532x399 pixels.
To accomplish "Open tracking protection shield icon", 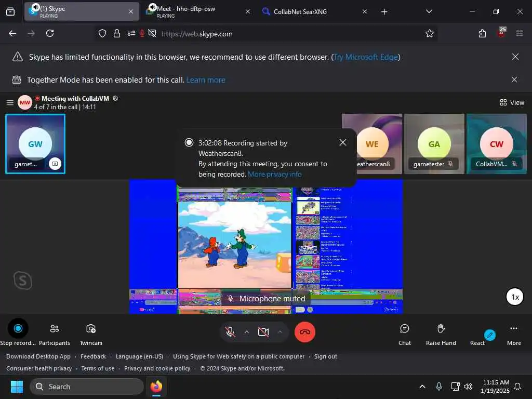I will (102, 33).
